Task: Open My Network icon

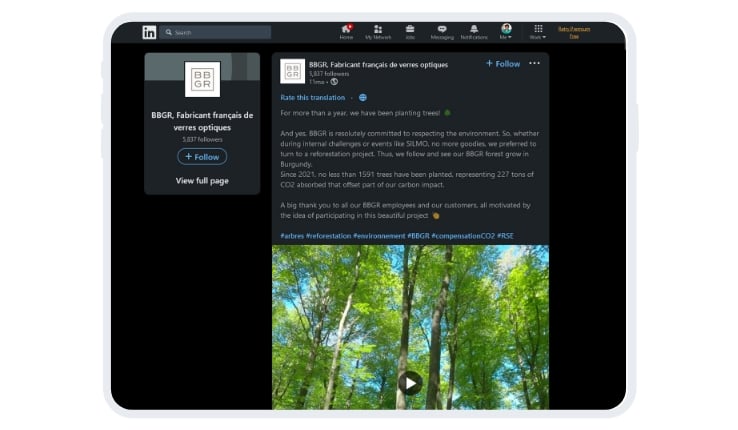Action: [378, 32]
